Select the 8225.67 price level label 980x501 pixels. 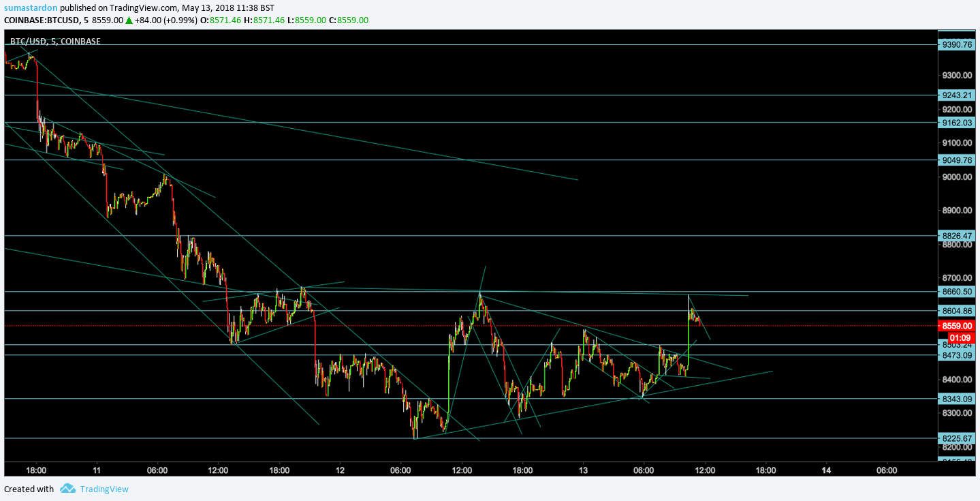coord(957,438)
